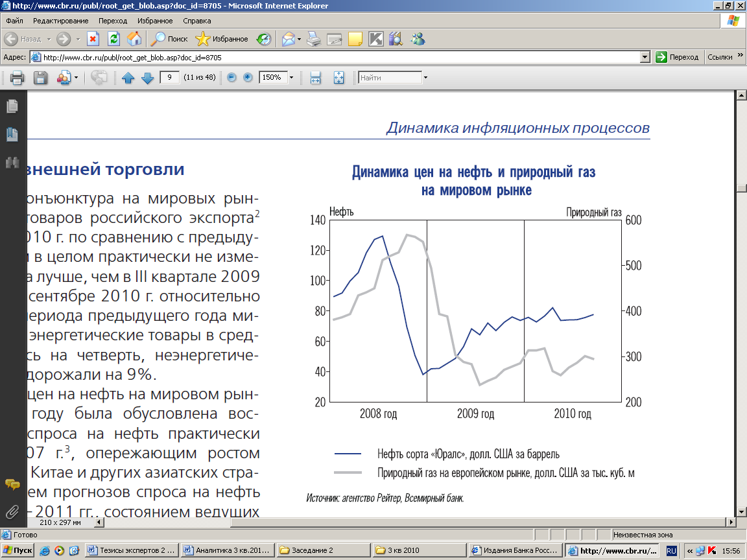
Task: Click RU language indicator in tray
Action: click(x=671, y=551)
